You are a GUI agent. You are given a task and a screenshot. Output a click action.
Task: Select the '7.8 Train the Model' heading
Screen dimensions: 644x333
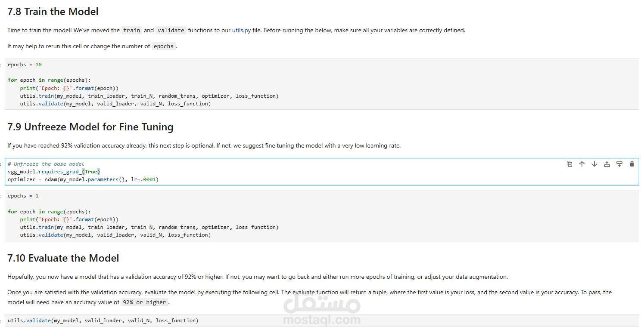(x=53, y=12)
